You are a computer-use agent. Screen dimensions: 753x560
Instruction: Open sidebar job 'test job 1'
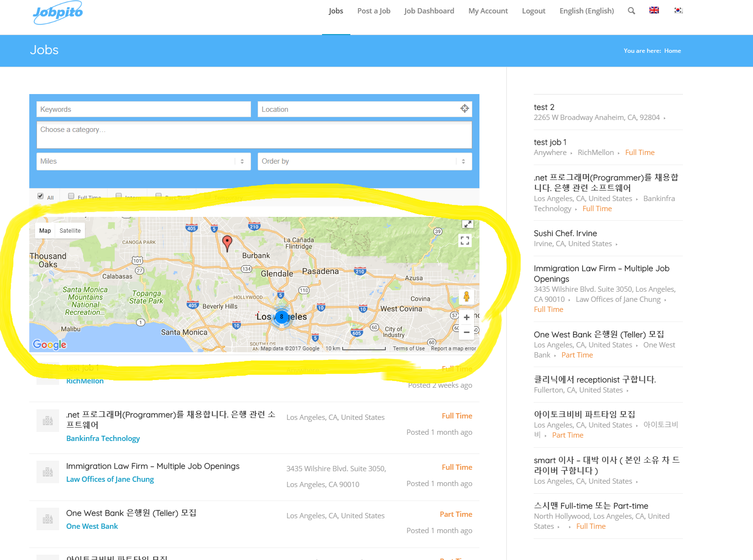pyautogui.click(x=550, y=142)
